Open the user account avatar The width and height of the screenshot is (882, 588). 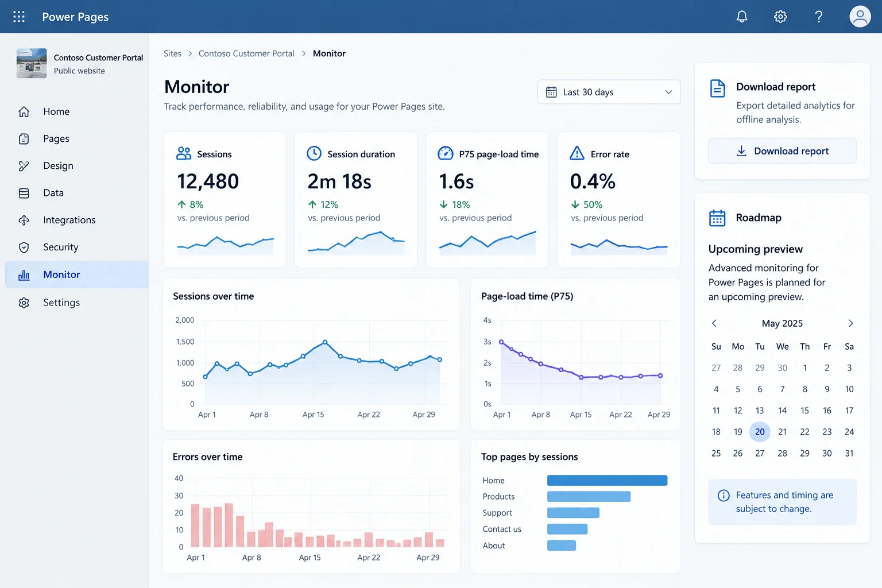point(860,17)
